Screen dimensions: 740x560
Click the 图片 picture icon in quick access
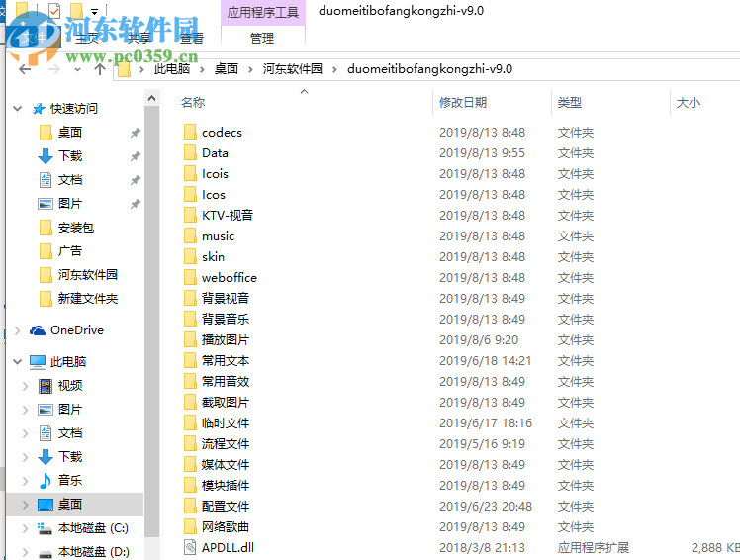pos(46,204)
